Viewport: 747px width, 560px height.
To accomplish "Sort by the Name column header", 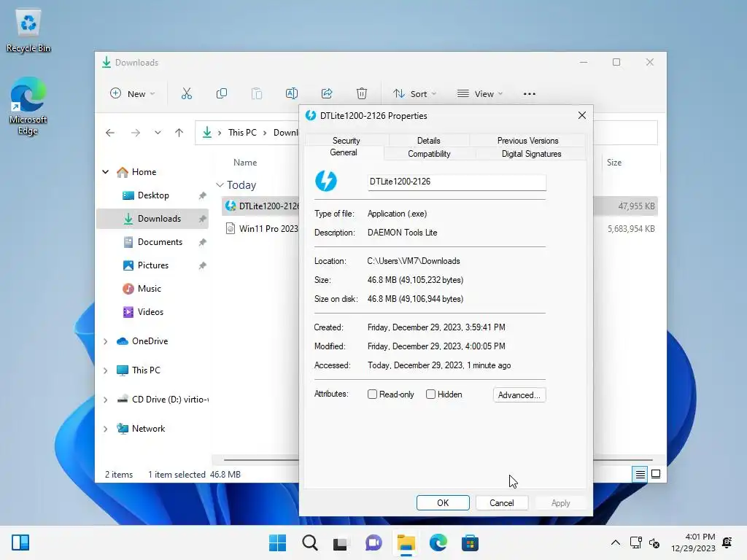I will pos(245,163).
